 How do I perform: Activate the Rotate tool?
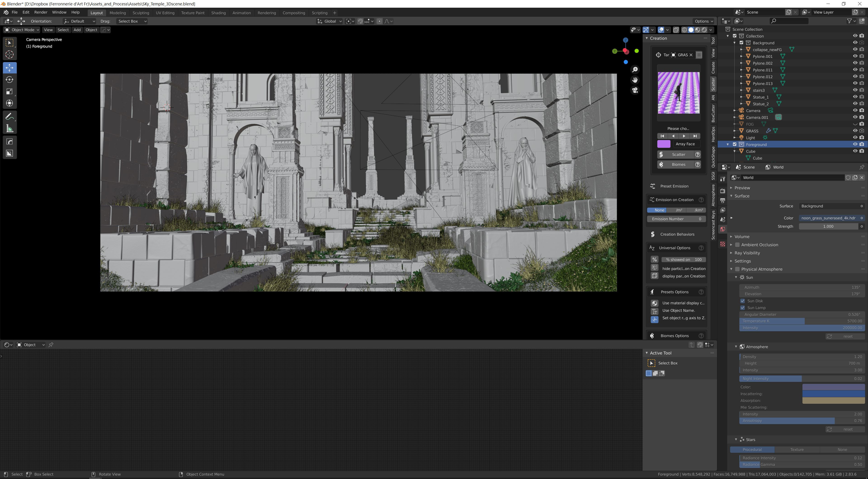pos(9,80)
